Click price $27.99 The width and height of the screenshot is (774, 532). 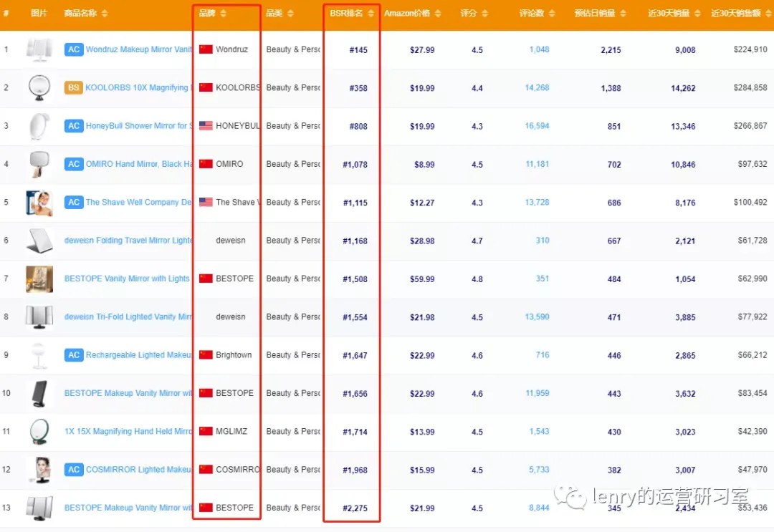pos(422,50)
